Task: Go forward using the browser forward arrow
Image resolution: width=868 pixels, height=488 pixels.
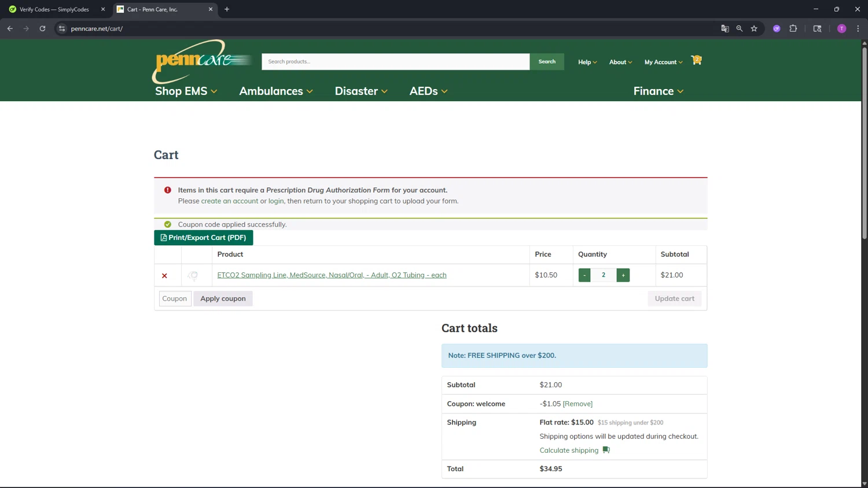Action: (26, 28)
